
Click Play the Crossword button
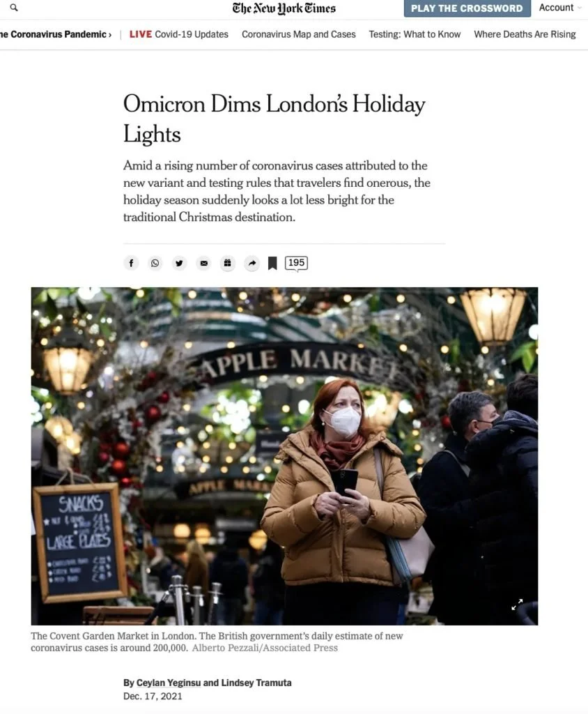pyautogui.click(x=467, y=8)
